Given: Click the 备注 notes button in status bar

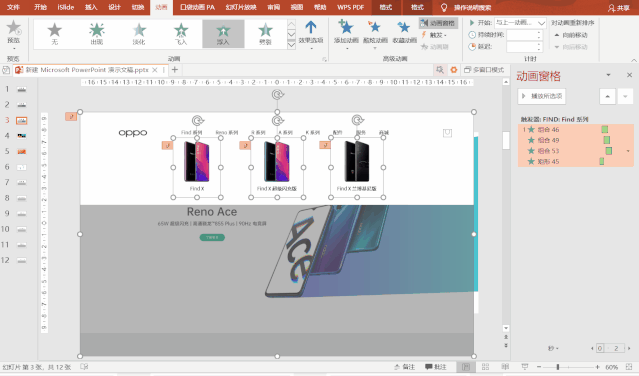Looking at the screenshot, I should pos(404,367).
